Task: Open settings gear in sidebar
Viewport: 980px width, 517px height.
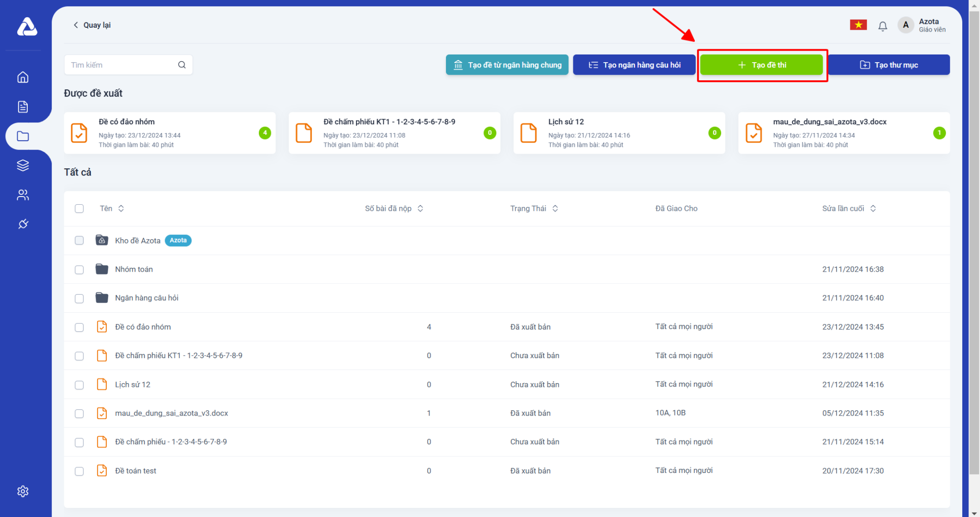Action: [x=23, y=491]
